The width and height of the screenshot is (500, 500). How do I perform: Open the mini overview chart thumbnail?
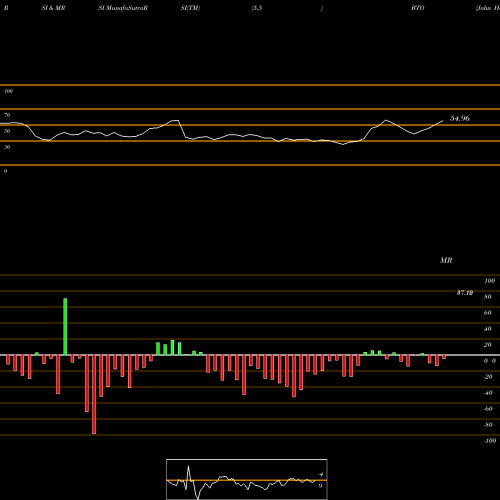[x=247, y=479]
